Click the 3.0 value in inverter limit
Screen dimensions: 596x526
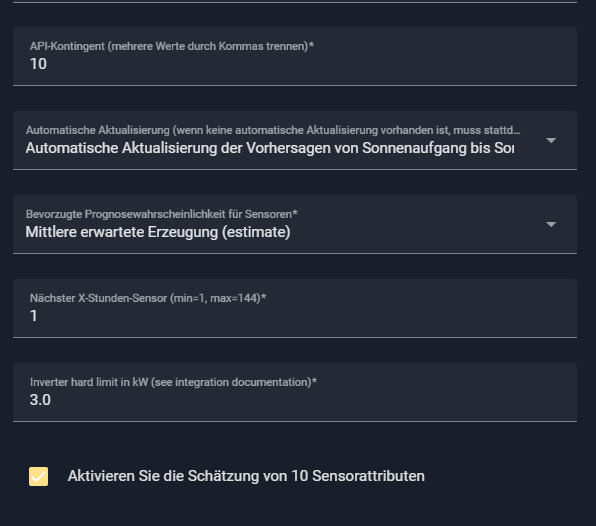coord(40,400)
